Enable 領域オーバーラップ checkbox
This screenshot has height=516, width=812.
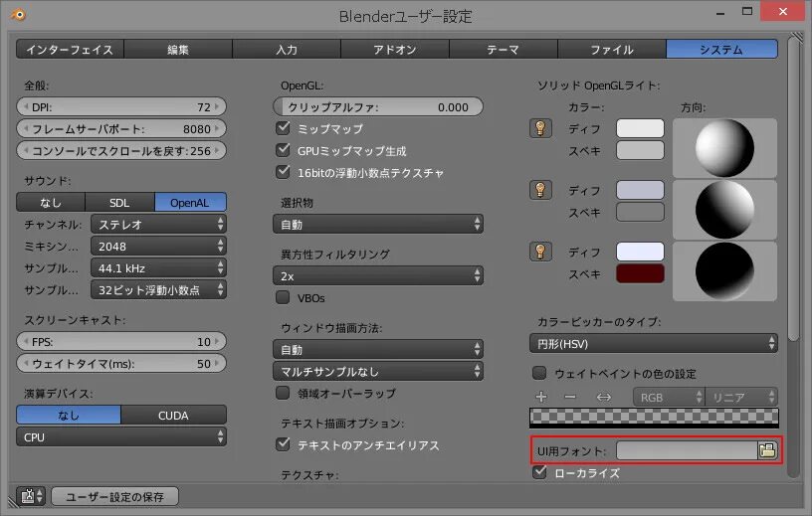click(283, 393)
